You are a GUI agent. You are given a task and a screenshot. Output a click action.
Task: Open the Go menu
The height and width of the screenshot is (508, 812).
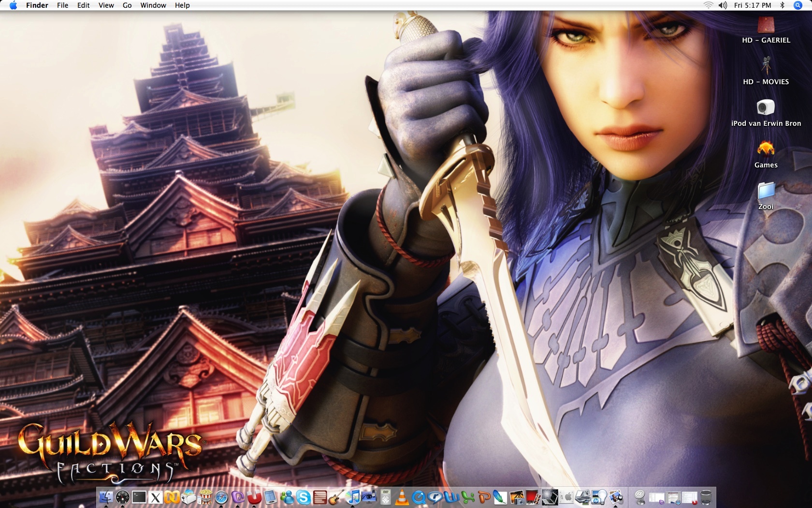127,5
